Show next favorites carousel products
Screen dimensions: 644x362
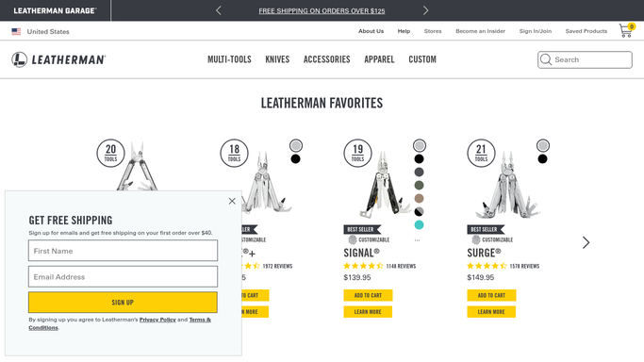(586, 242)
